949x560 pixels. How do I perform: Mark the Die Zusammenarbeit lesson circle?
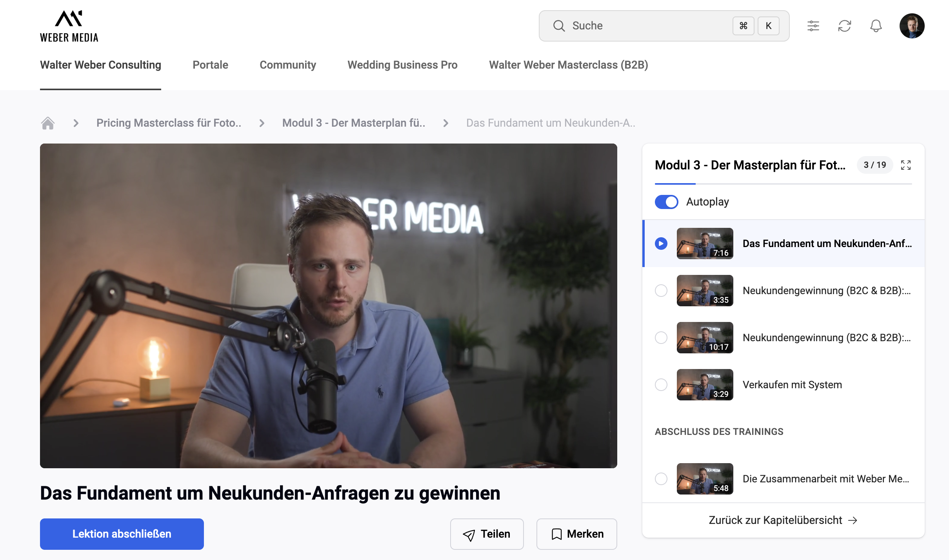(x=661, y=479)
